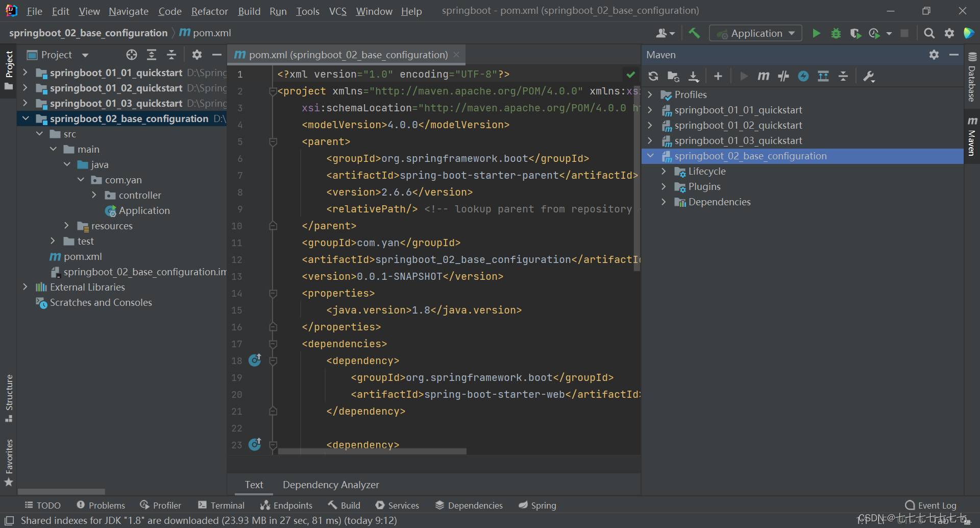Expand all in Project panel

[x=152, y=55]
